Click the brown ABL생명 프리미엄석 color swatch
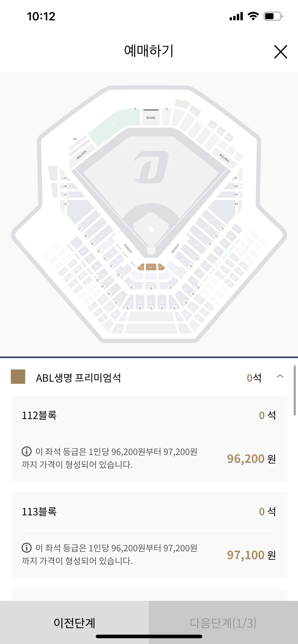Screen dimensions: 298x644 click(18, 376)
